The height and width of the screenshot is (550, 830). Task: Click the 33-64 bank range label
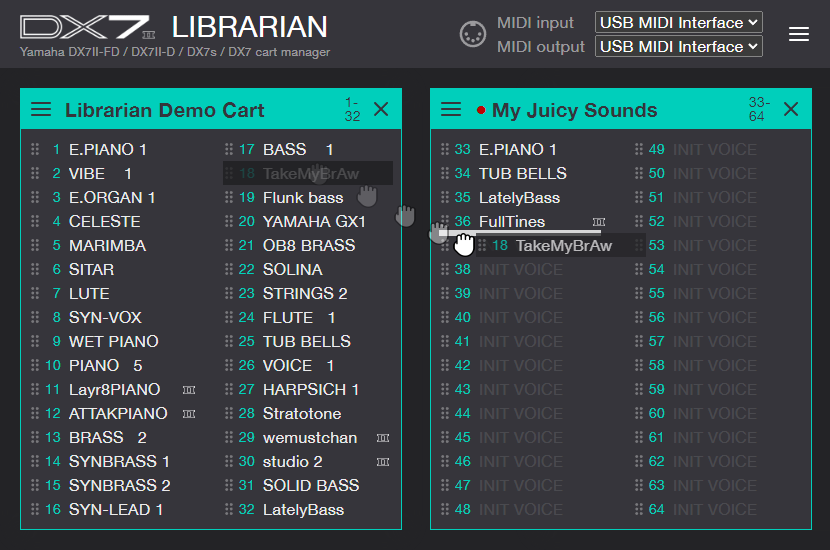click(759, 109)
